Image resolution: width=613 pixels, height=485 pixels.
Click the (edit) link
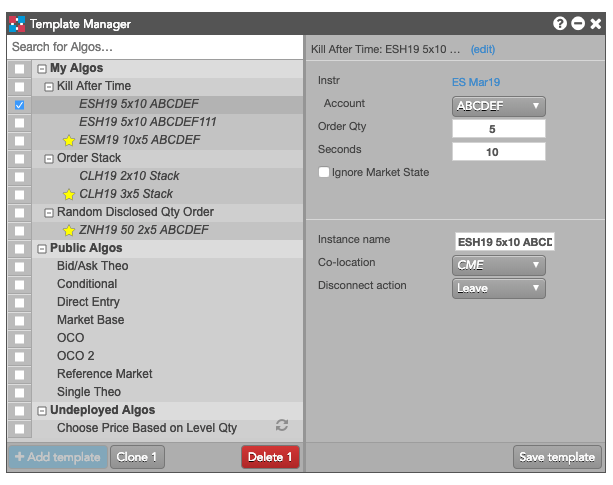pyautogui.click(x=483, y=49)
